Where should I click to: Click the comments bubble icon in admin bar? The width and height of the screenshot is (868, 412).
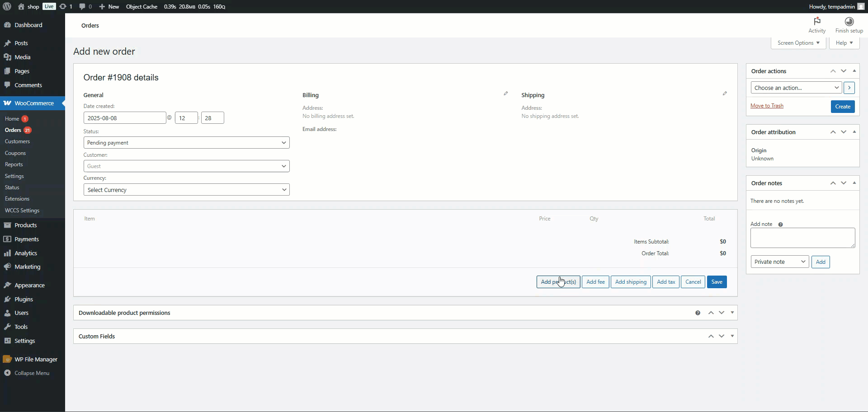point(82,6)
